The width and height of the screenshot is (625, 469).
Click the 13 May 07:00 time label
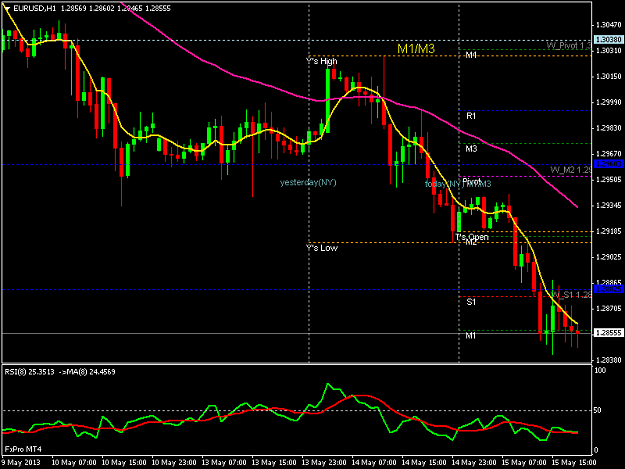(224, 463)
